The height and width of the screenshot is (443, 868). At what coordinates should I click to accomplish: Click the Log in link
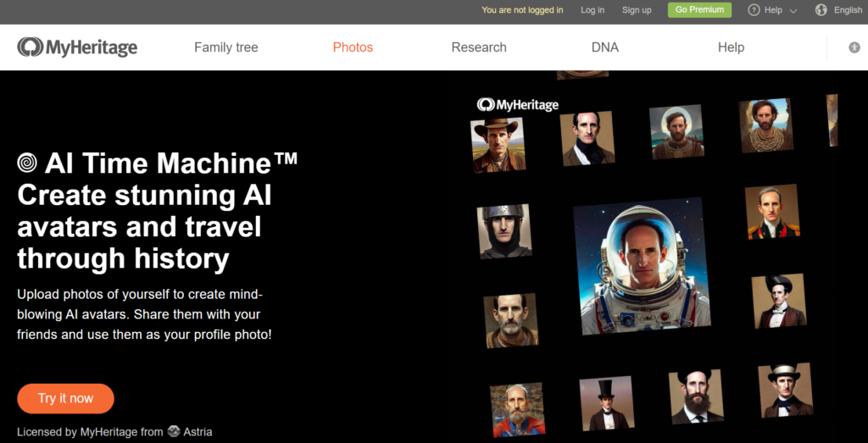pos(593,10)
